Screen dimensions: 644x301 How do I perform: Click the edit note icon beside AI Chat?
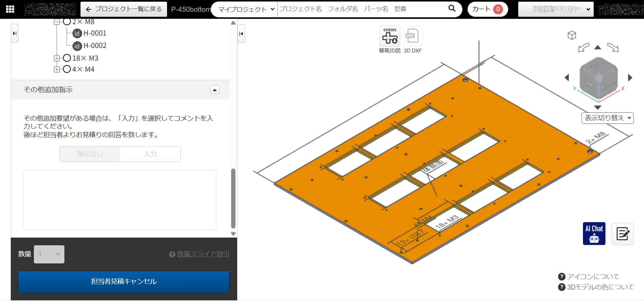coord(622,234)
